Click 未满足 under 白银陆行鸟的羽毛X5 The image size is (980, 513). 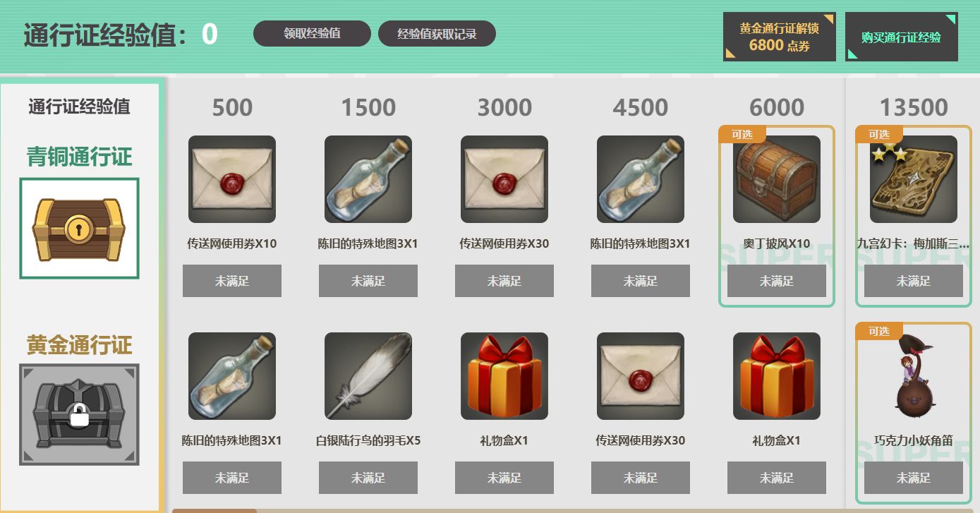(368, 478)
